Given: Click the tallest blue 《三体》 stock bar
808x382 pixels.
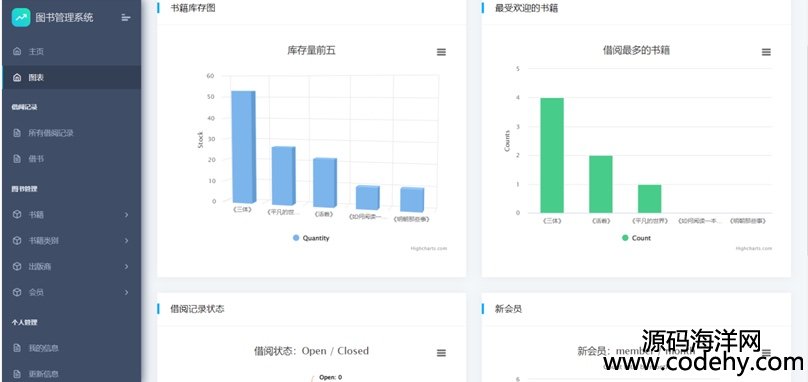Looking at the screenshot, I should [x=243, y=147].
